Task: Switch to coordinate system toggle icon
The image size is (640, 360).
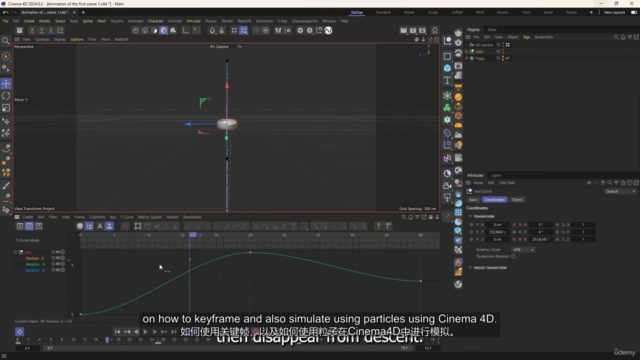Action: tap(60, 31)
